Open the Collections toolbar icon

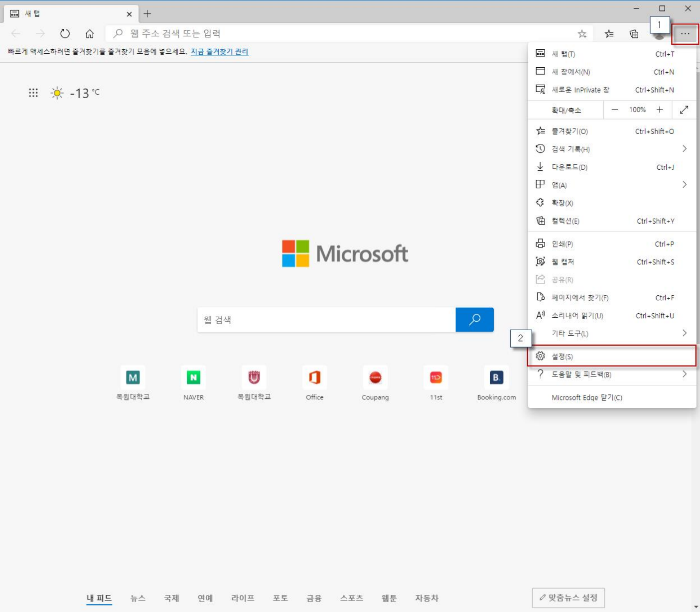click(634, 34)
